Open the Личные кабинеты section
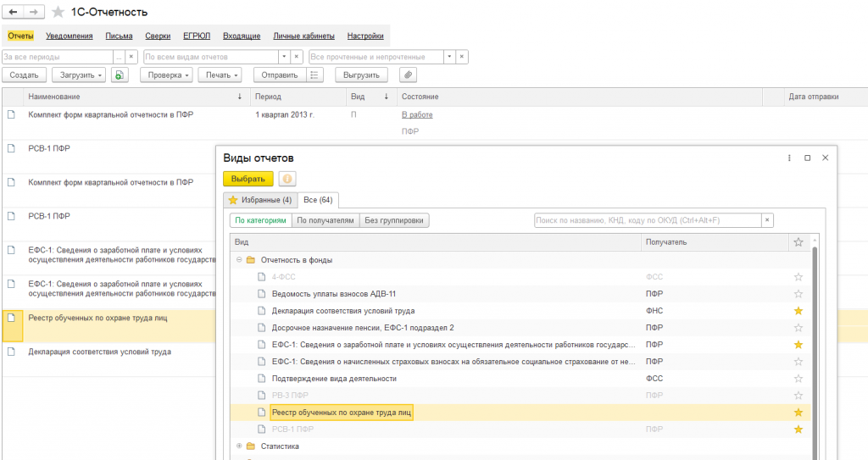The width and height of the screenshot is (868, 460). tap(304, 36)
